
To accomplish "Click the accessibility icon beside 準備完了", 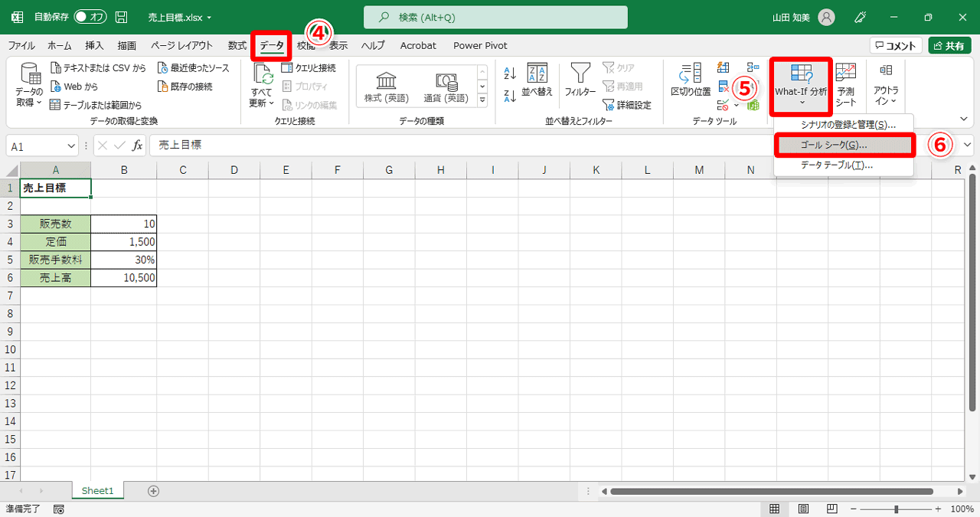I will coord(58,509).
